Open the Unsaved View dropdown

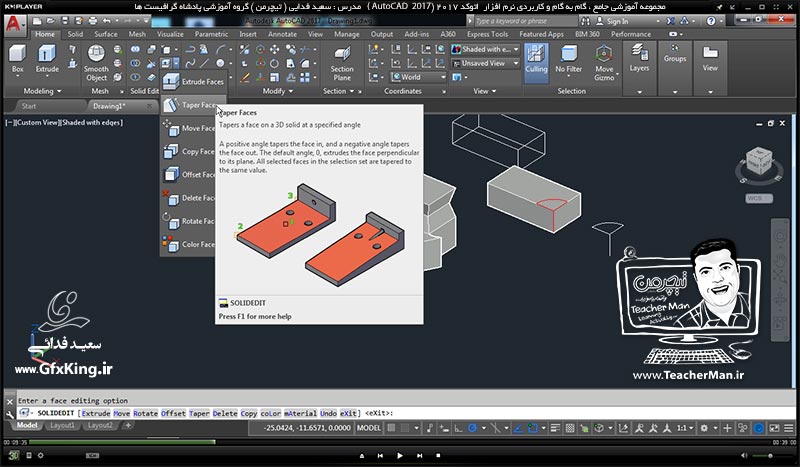[485, 63]
